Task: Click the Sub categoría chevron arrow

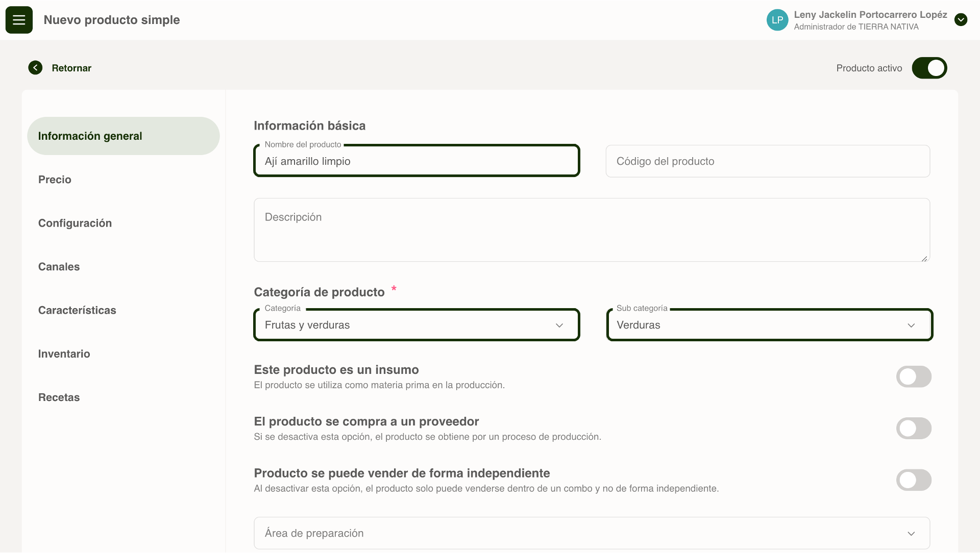Action: coord(911,325)
